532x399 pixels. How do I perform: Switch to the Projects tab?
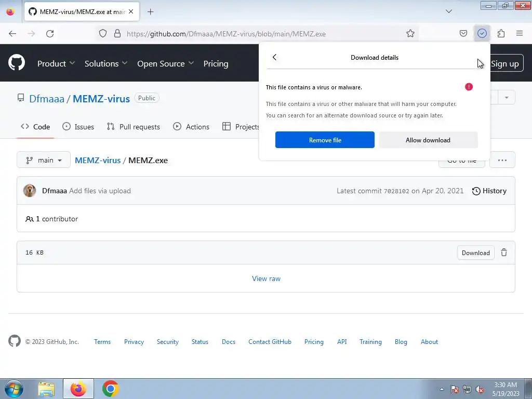coord(241,127)
